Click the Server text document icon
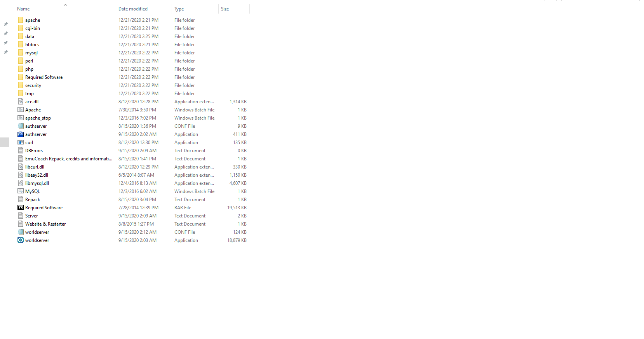644x339 pixels. click(x=21, y=216)
